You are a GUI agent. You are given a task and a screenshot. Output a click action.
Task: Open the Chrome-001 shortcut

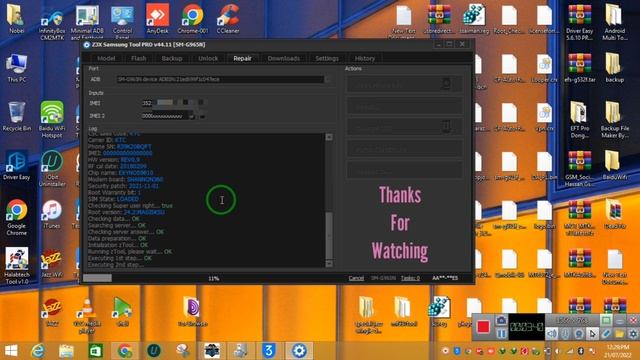coord(193,18)
